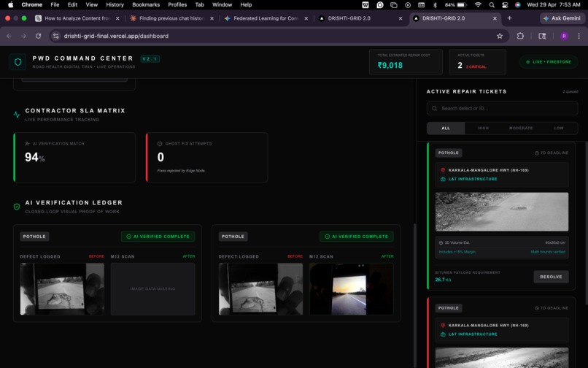Click total estimated repair cost ₹9,018
Image resolution: width=588 pixels, height=368 pixels.
tap(390, 65)
